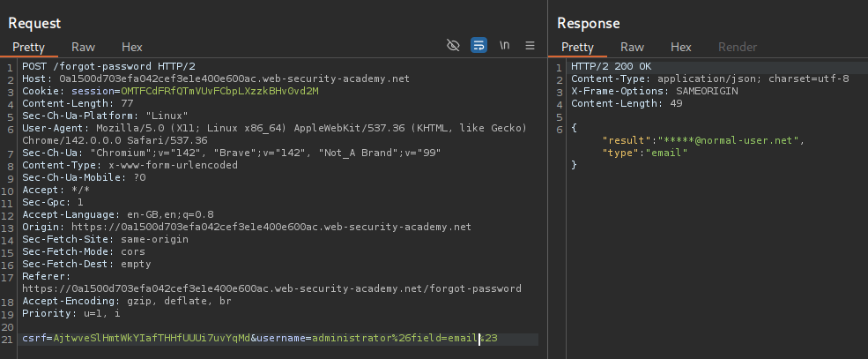This screenshot has height=359, width=868.
Task: Switch to the Response Hex tab
Action: click(680, 47)
